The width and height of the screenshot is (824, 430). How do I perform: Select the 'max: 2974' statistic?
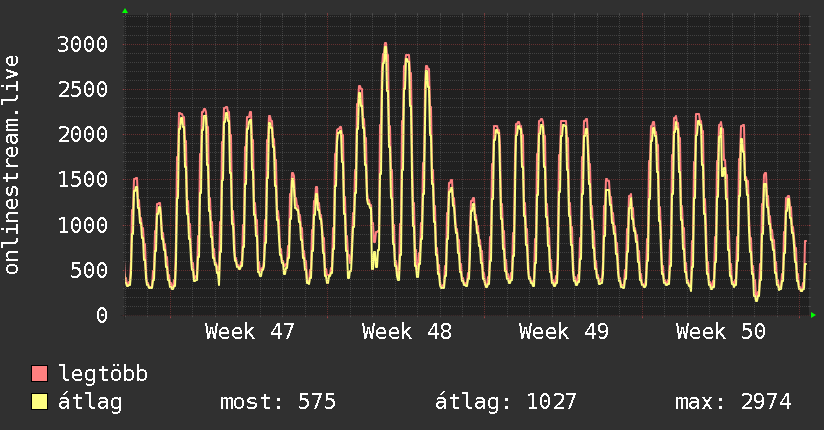coord(733,402)
